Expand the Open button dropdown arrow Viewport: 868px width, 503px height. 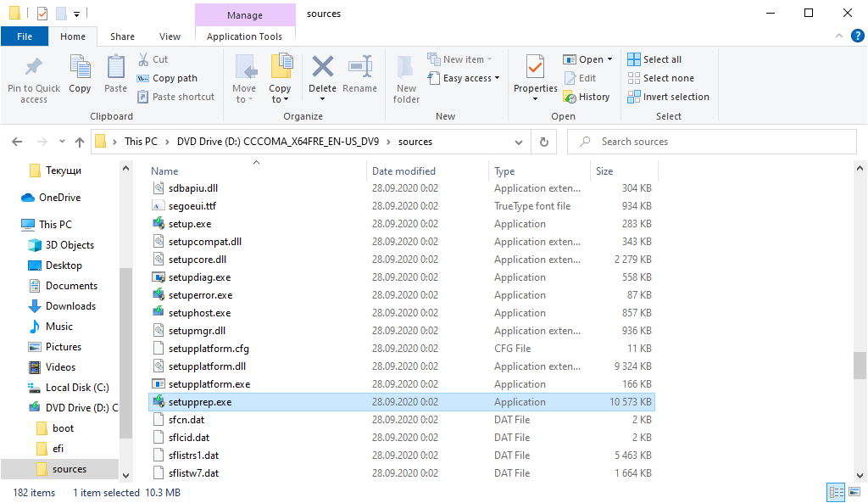click(610, 59)
